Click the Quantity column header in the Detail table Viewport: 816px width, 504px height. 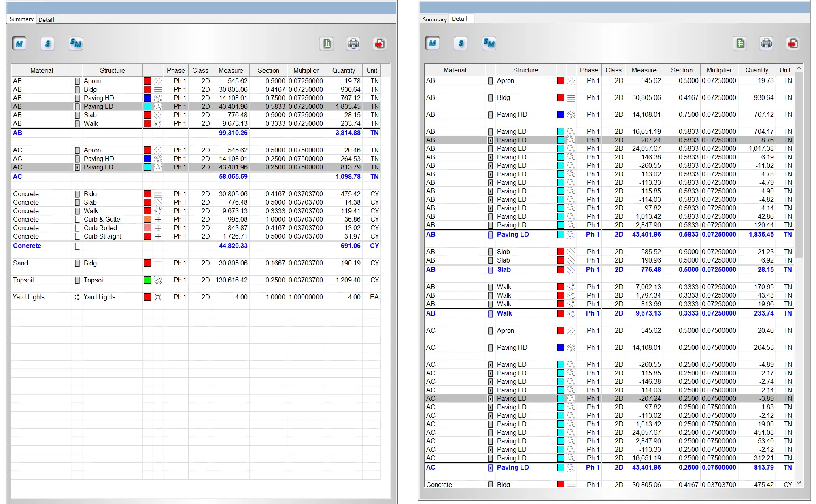pos(756,70)
